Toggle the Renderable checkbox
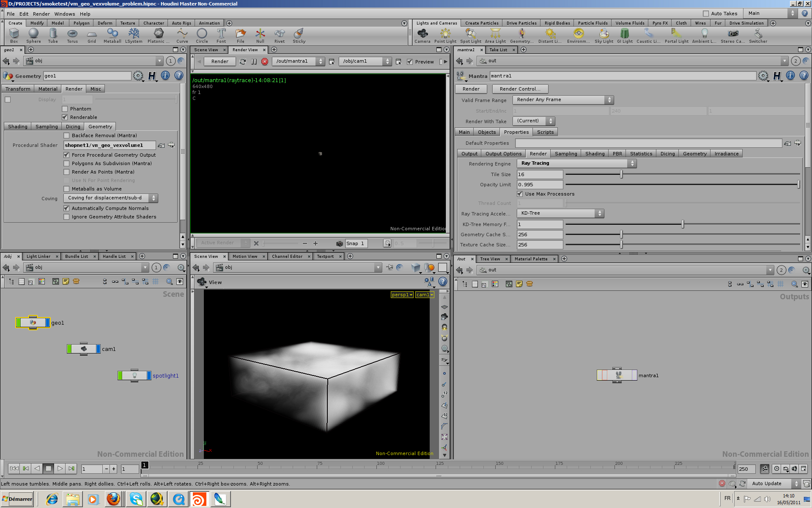The image size is (812, 508). pos(65,117)
